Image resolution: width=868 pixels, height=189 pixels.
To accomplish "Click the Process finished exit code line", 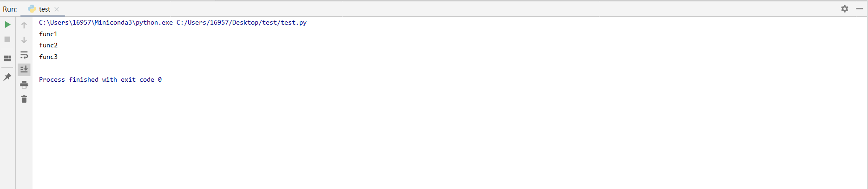I will click(100, 79).
